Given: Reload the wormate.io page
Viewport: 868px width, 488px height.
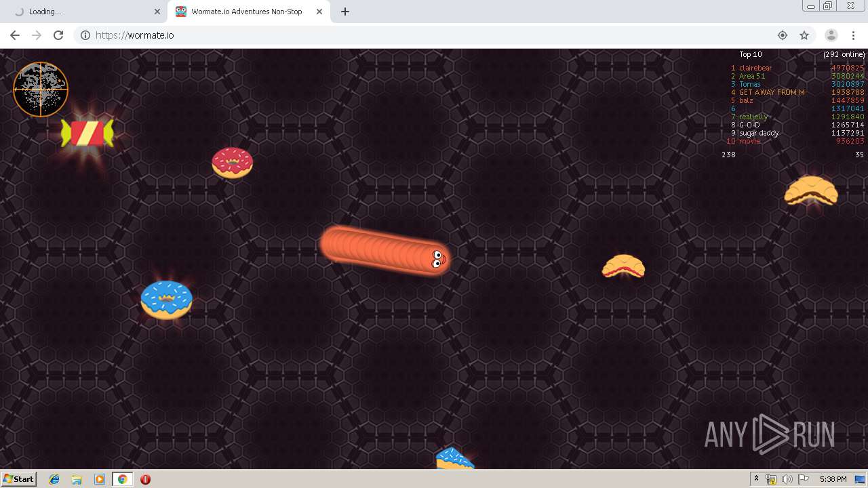Looking at the screenshot, I should coord(58,35).
